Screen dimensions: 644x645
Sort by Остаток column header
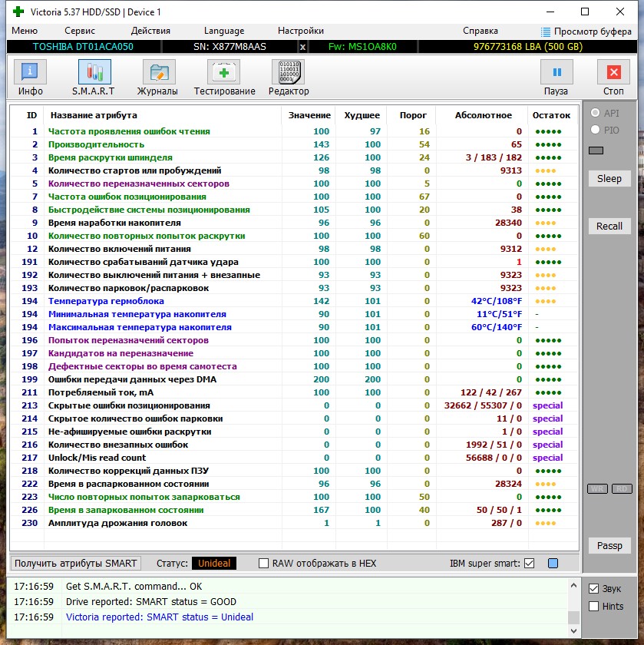[551, 116]
